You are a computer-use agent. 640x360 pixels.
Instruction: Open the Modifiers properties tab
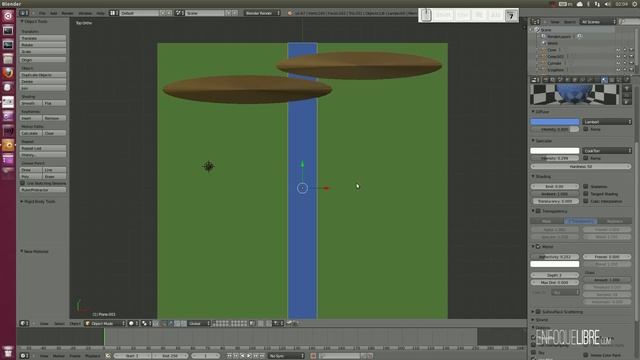(x=590, y=80)
